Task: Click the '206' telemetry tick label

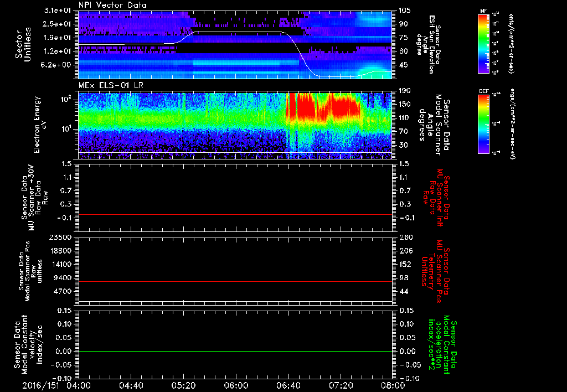Action: coord(405,251)
